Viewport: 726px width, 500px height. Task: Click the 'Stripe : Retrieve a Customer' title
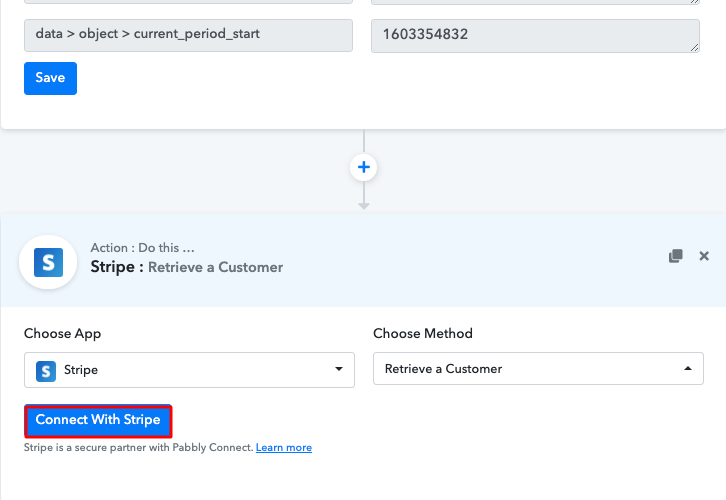(187, 267)
